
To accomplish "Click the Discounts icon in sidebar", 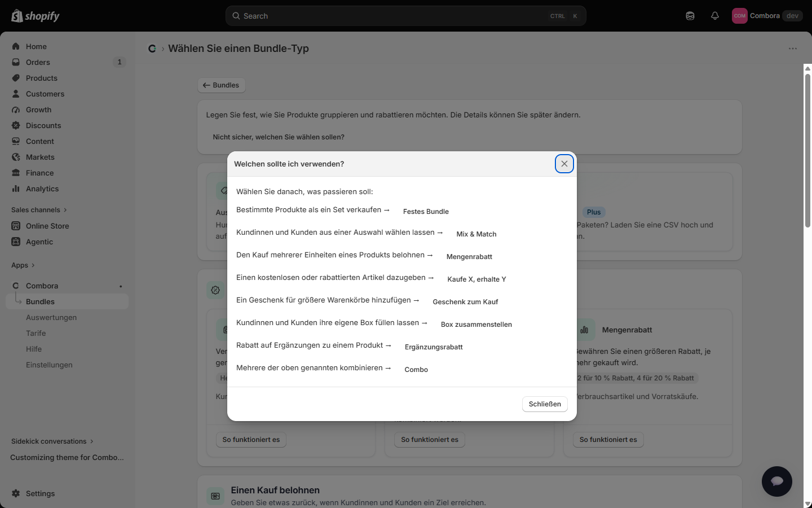I will [x=16, y=125].
